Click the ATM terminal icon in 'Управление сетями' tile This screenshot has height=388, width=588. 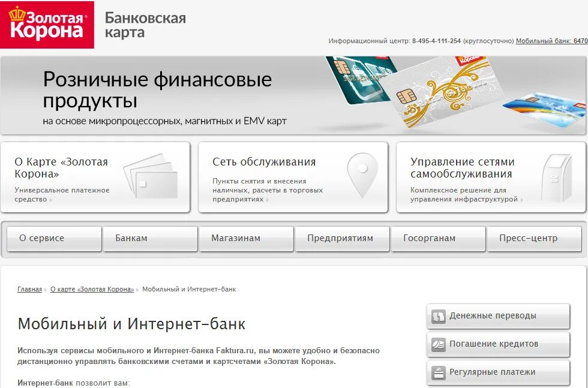[x=557, y=178]
